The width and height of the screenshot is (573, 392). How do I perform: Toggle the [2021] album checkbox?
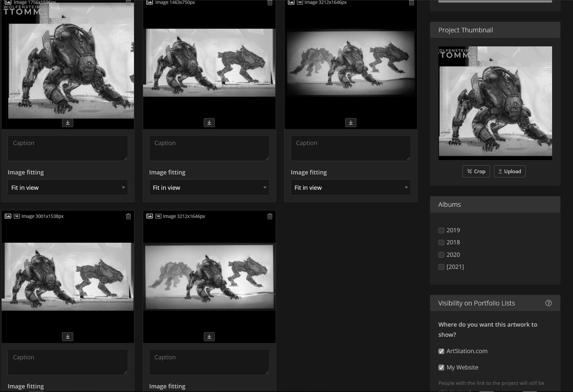(441, 267)
